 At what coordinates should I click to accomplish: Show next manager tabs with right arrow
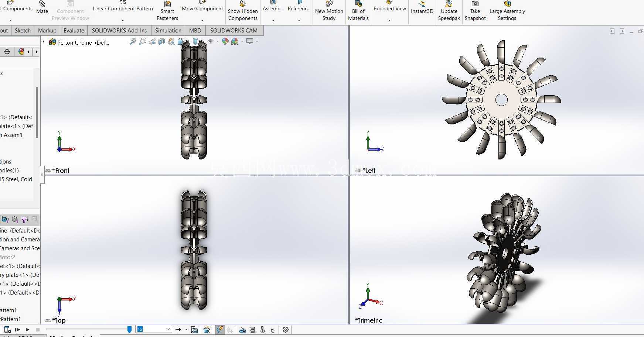37,52
